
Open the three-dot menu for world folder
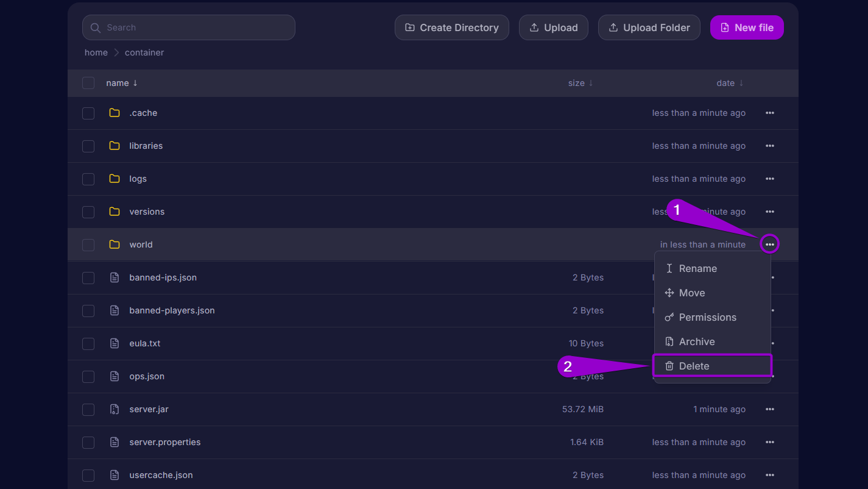coord(770,245)
